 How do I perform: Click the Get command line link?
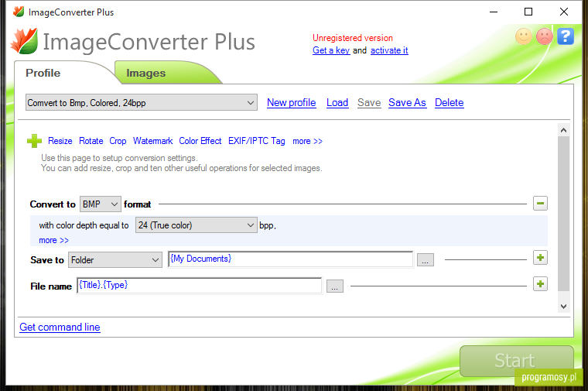60,328
